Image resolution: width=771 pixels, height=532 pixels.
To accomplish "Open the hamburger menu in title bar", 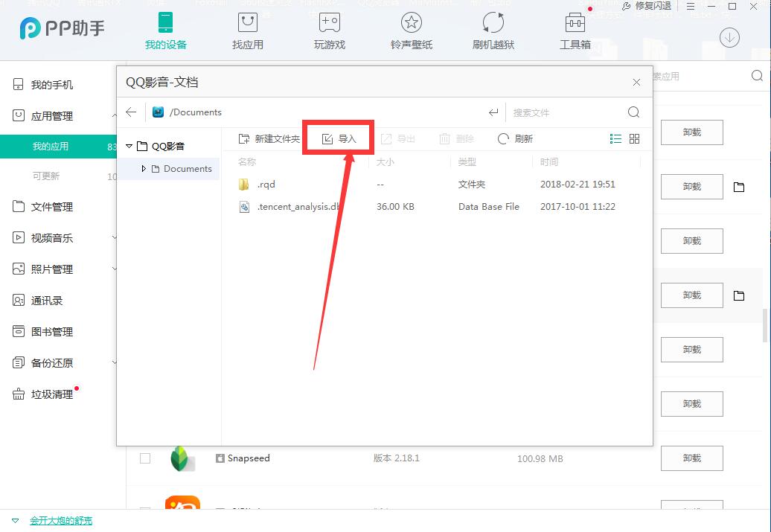I will [691, 7].
